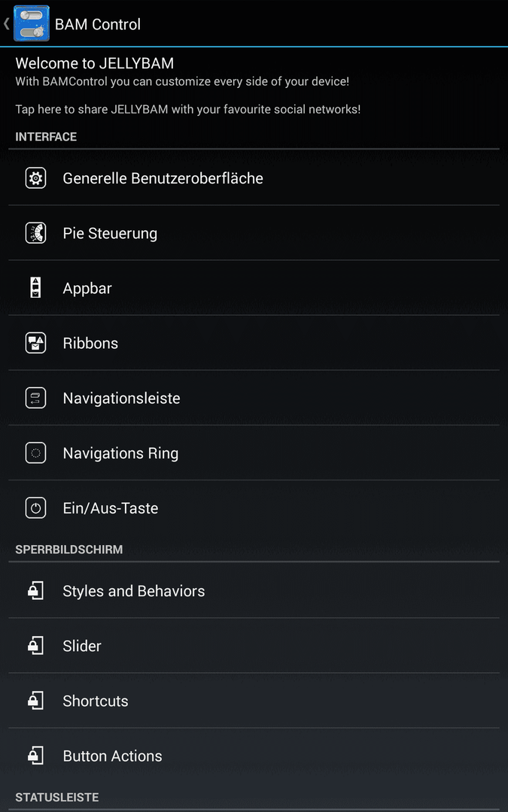The width and height of the screenshot is (508, 812).
Task: Tap the BAM Control title text
Action: coord(97,24)
